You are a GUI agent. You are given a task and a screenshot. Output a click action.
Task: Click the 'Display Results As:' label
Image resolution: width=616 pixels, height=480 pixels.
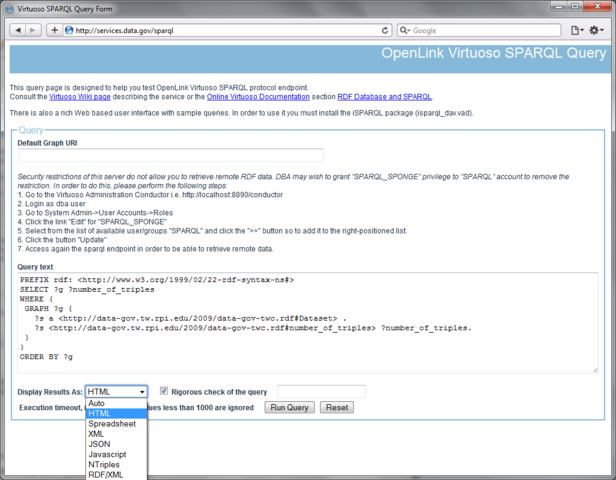(50, 392)
